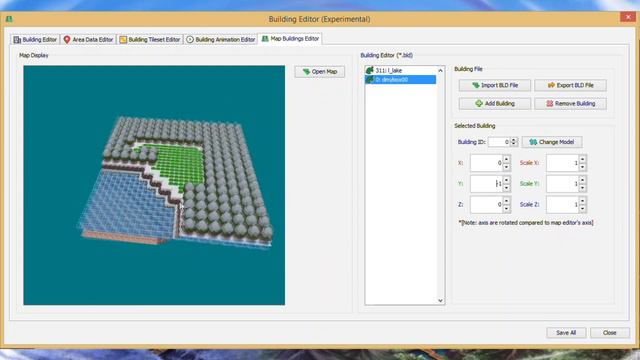The image size is (640, 360).
Task: Increase the Scale Y value
Action: pyautogui.click(x=583, y=180)
